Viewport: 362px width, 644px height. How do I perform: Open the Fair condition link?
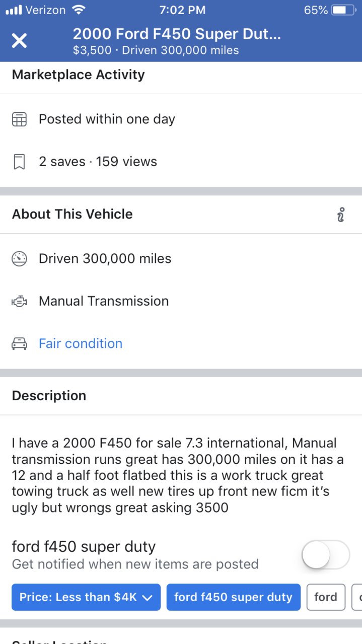click(81, 343)
